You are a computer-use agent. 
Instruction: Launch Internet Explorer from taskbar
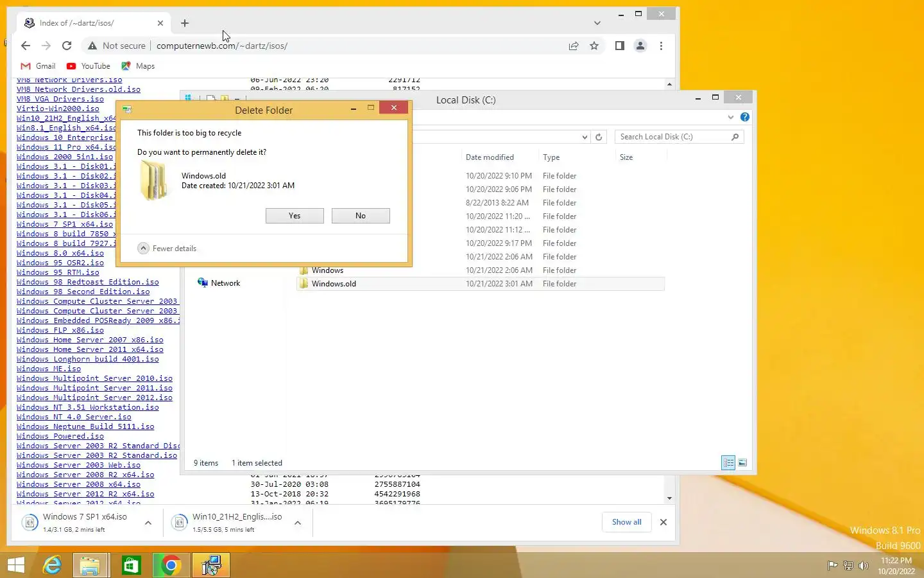(x=52, y=565)
